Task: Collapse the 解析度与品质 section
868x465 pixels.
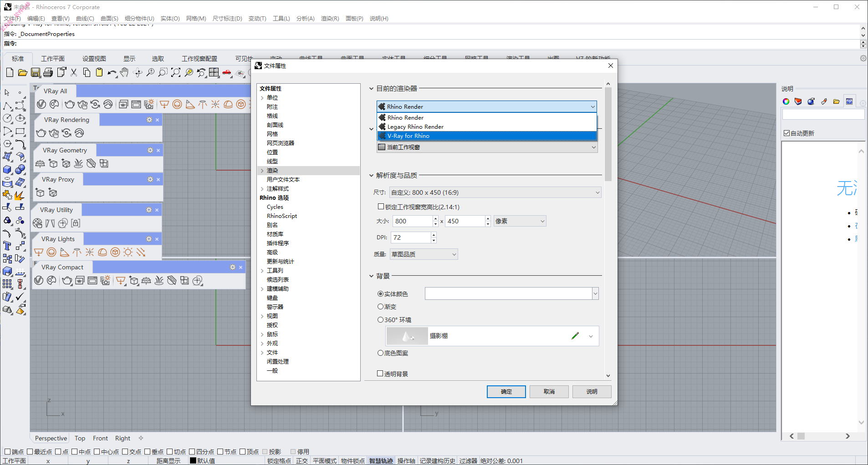Action: [x=371, y=176]
